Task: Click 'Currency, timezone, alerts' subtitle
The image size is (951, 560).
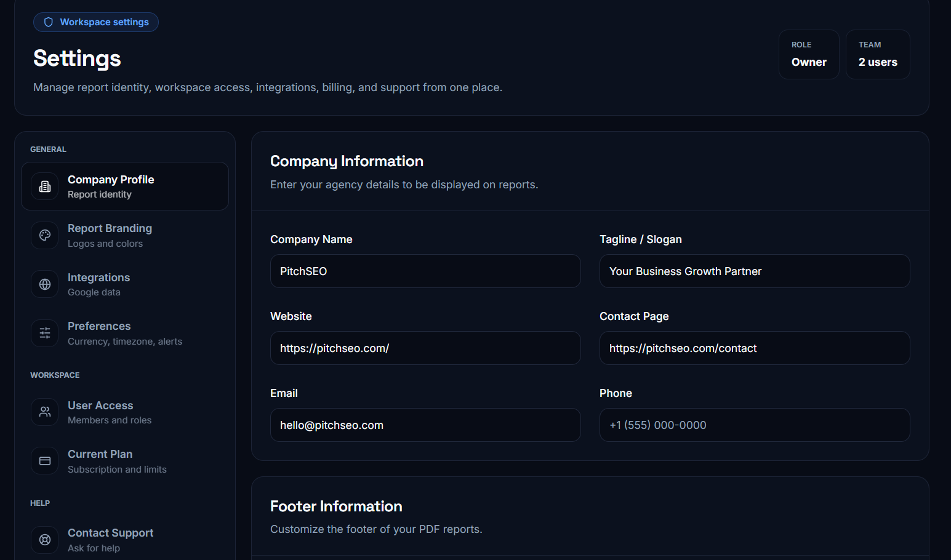Action: (x=125, y=342)
